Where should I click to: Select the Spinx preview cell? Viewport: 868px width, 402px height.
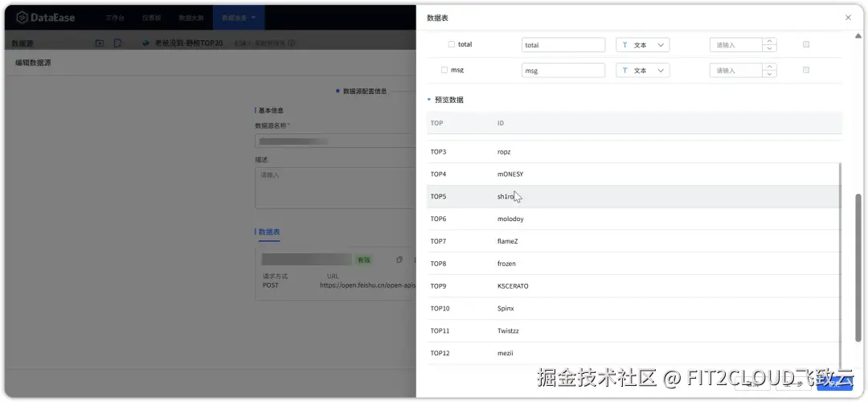(506, 309)
